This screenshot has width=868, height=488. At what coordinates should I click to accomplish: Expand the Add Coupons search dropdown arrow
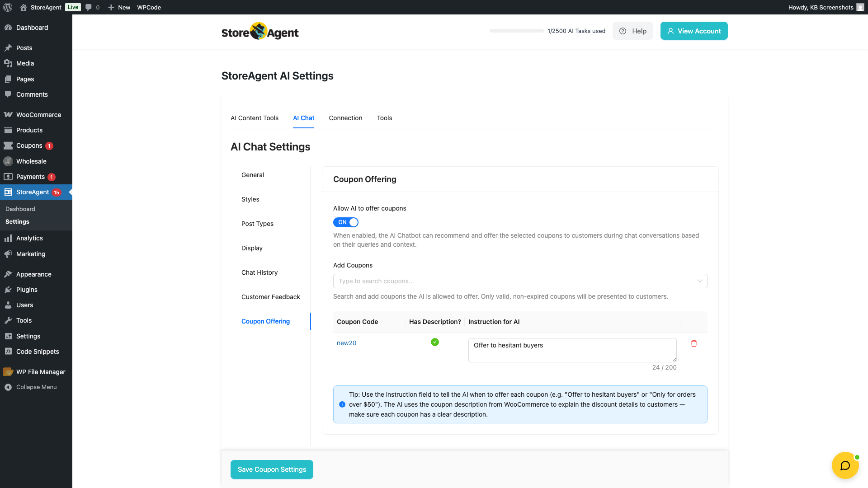coord(699,281)
